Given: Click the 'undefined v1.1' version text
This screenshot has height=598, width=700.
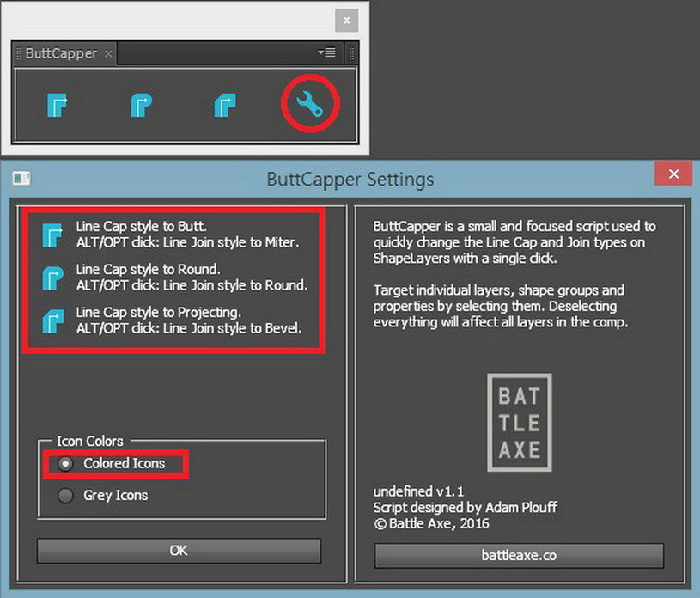Looking at the screenshot, I should [x=419, y=491].
